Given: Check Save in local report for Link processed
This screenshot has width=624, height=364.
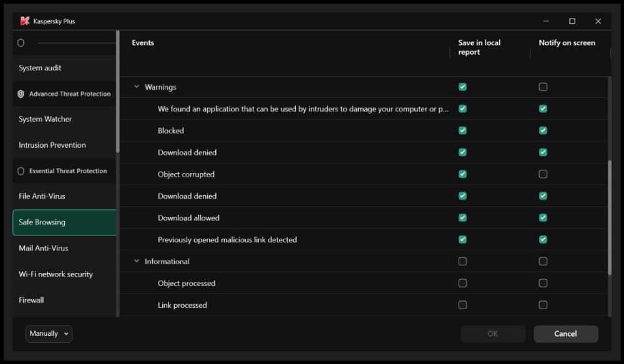Looking at the screenshot, I should 462,305.
